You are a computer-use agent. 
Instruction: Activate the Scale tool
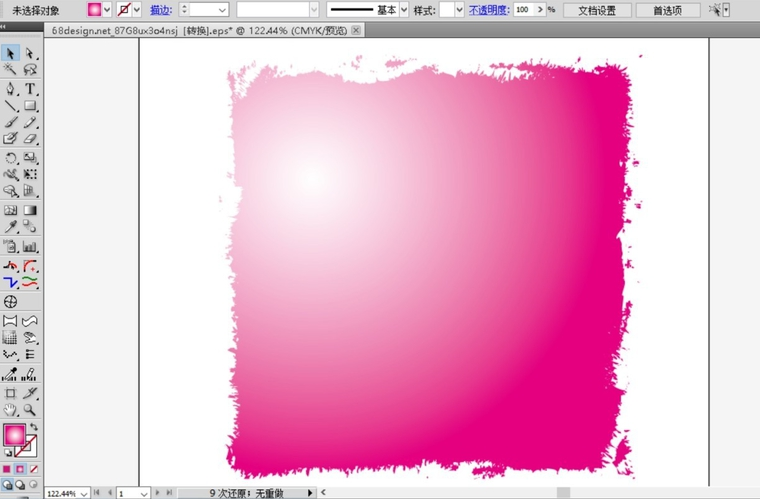click(x=30, y=158)
